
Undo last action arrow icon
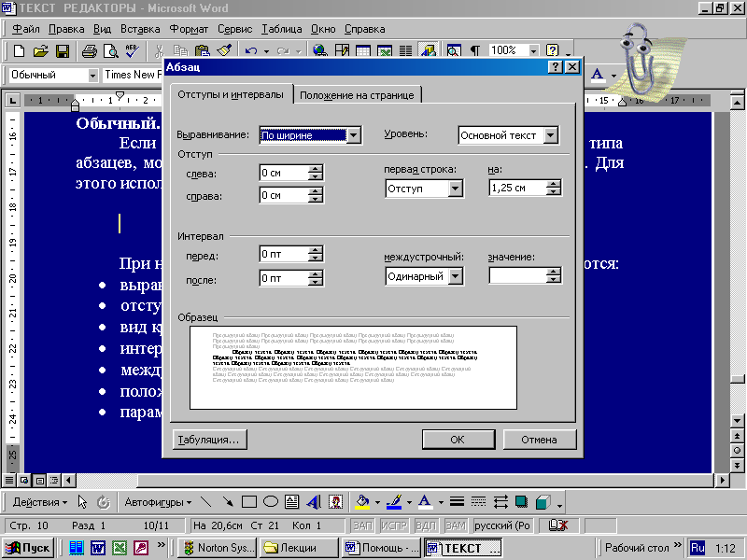pos(251,50)
